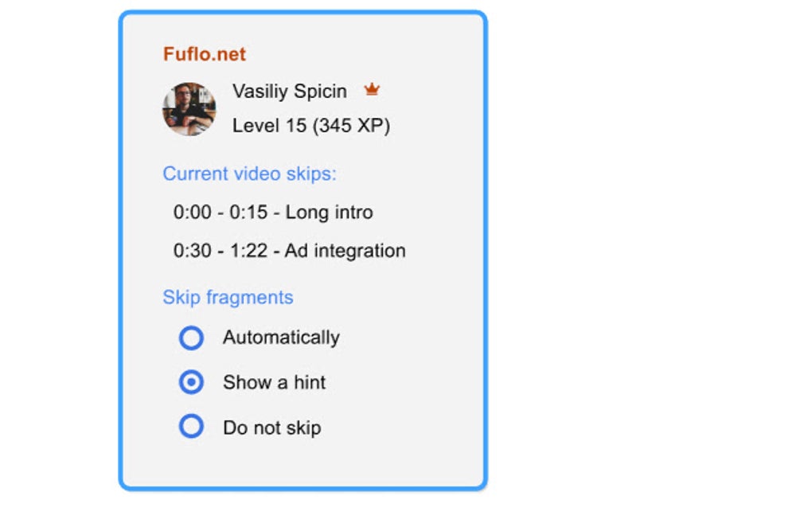The image size is (812, 508).
Task: Click Vasiliy Spicin's profile avatar photo
Action: point(189,109)
